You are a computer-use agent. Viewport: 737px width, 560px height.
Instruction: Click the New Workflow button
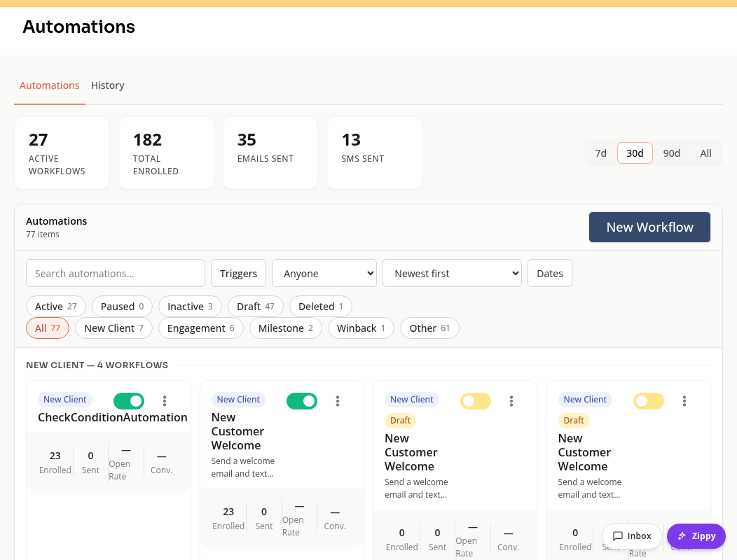[649, 227]
